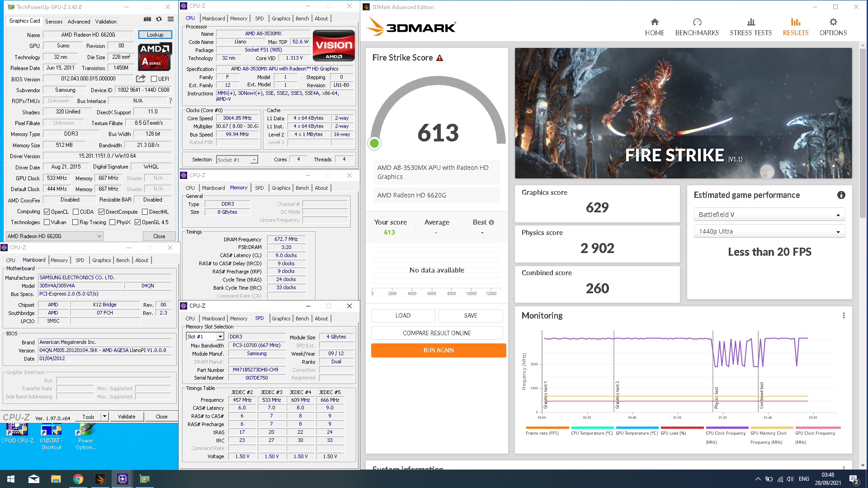
Task: Click CPU-Z Validate button
Action: 127,417
